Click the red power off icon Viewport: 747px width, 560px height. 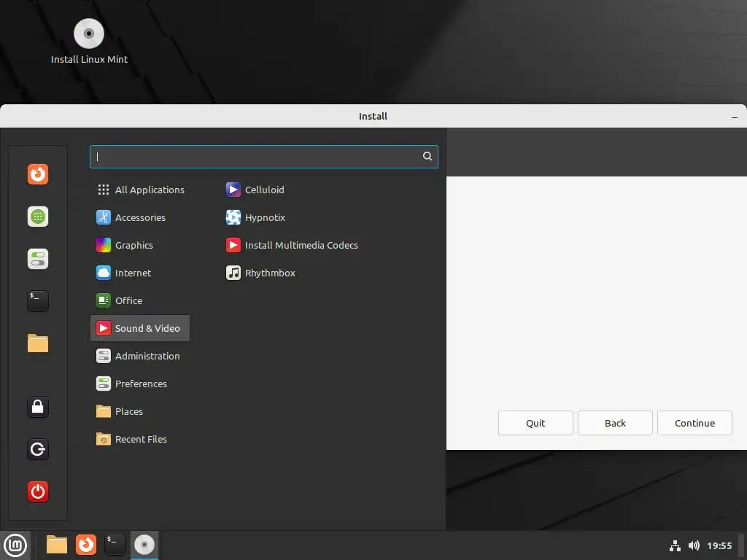(x=38, y=491)
